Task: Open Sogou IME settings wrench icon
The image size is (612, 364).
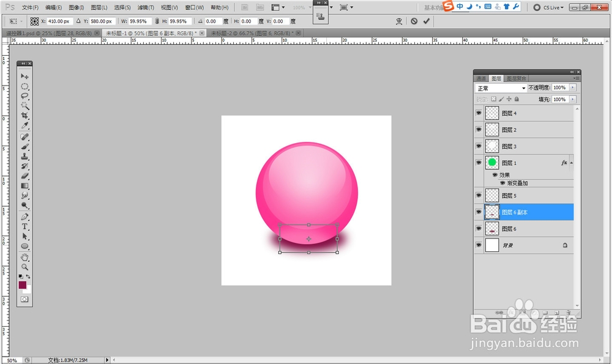Action: point(515,6)
